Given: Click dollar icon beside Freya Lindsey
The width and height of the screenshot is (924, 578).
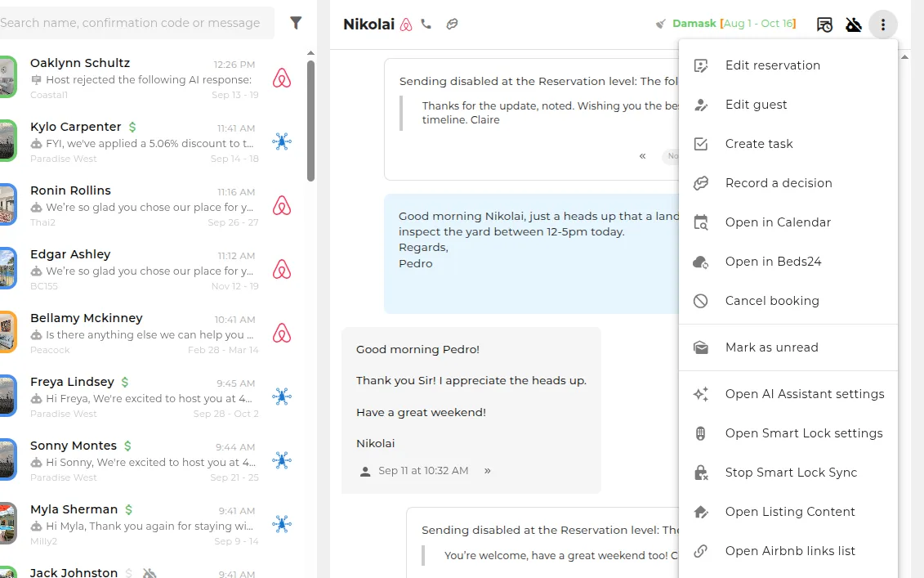Looking at the screenshot, I should (125, 382).
